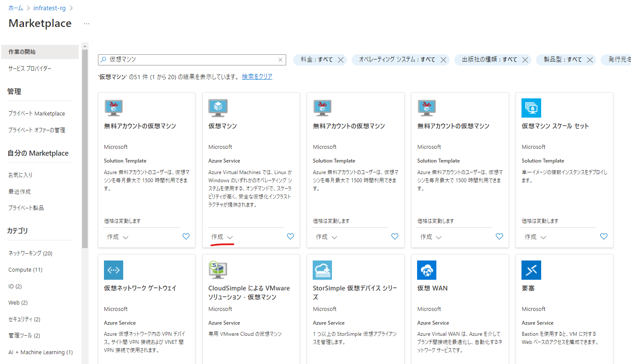Remove the オペレーティング システム filter with its X
This screenshot has height=364, width=631.
click(x=444, y=60)
